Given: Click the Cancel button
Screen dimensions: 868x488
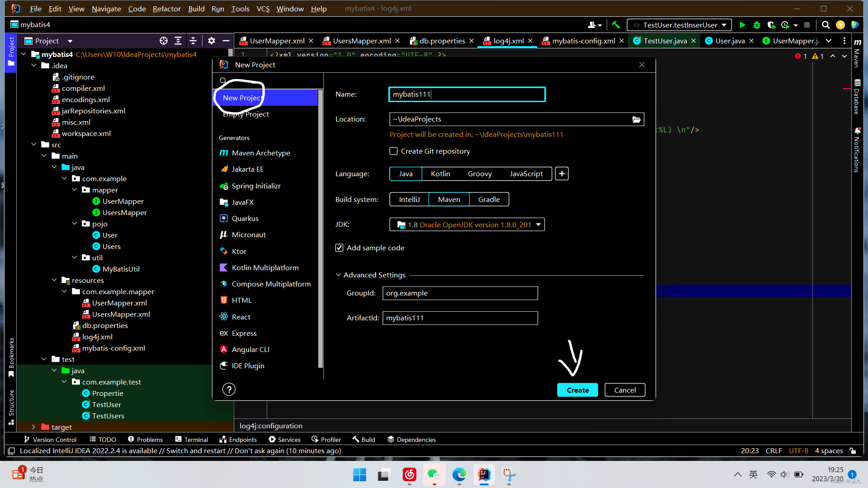Looking at the screenshot, I should [625, 390].
